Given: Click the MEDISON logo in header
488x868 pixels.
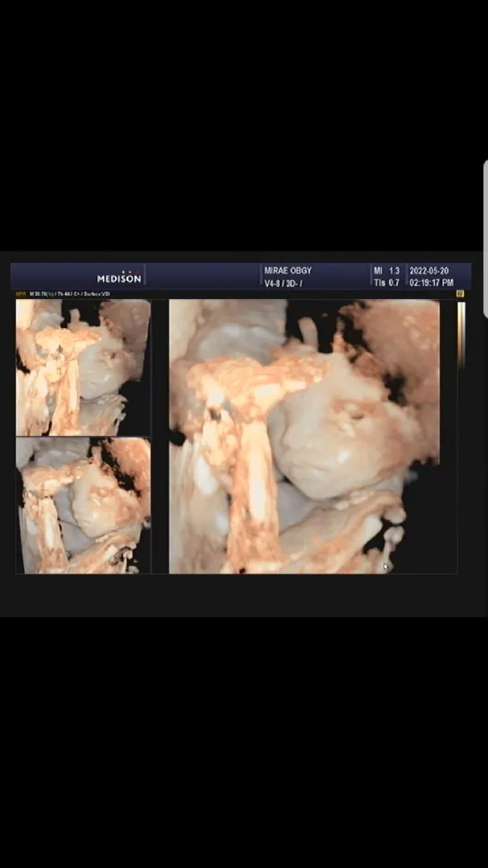Looking at the screenshot, I should [119, 276].
